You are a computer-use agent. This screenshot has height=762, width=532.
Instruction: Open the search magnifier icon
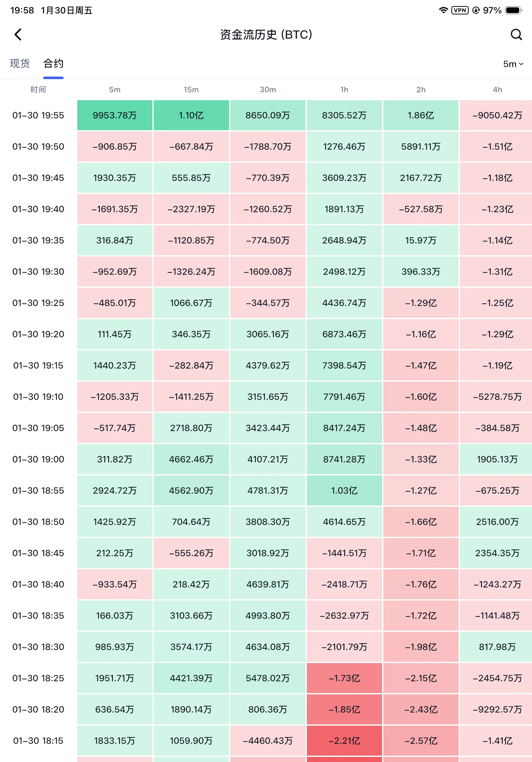tap(516, 34)
